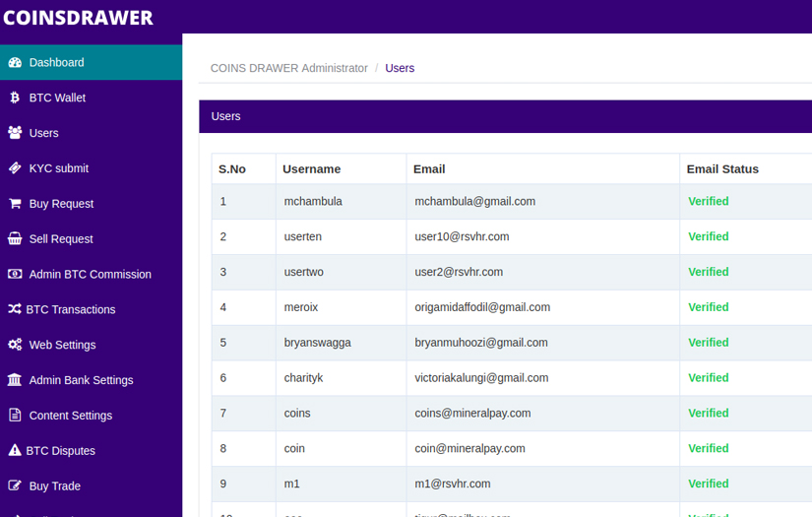Click username usertwo
The image size is (812, 517).
coord(303,272)
